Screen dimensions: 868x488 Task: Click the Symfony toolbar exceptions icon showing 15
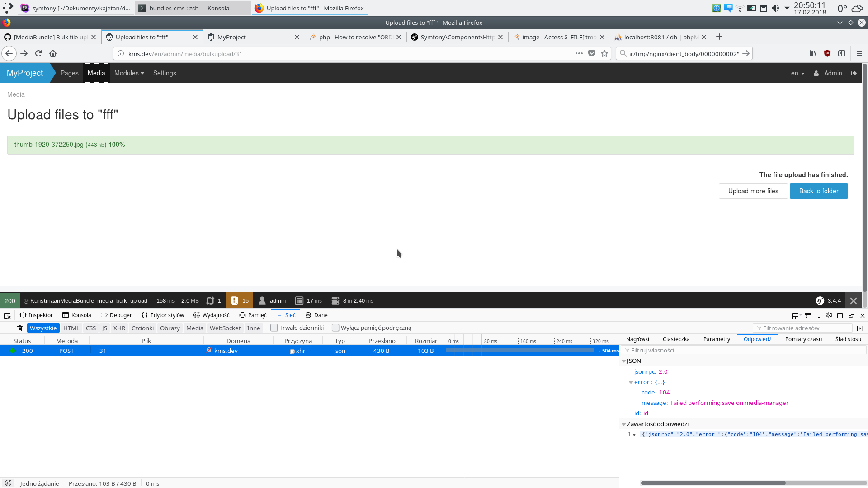239,301
